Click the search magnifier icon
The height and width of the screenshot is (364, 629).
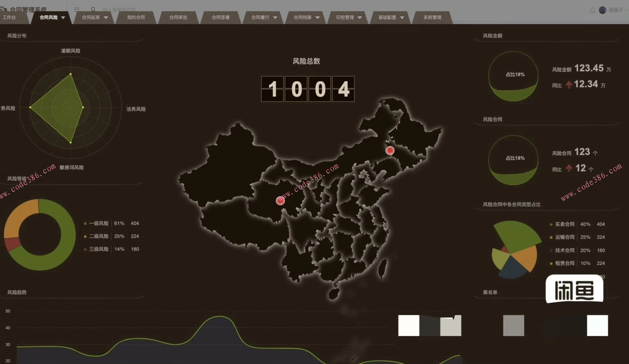click(x=93, y=9)
